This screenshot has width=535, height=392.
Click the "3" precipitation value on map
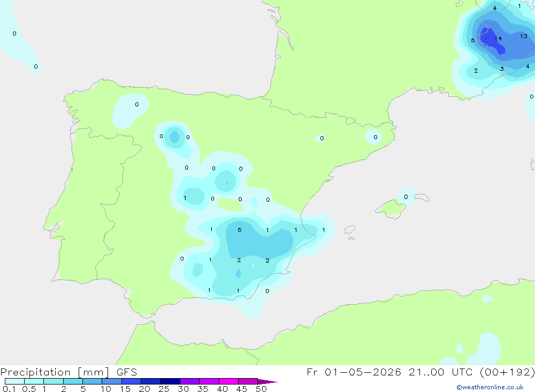(x=502, y=68)
